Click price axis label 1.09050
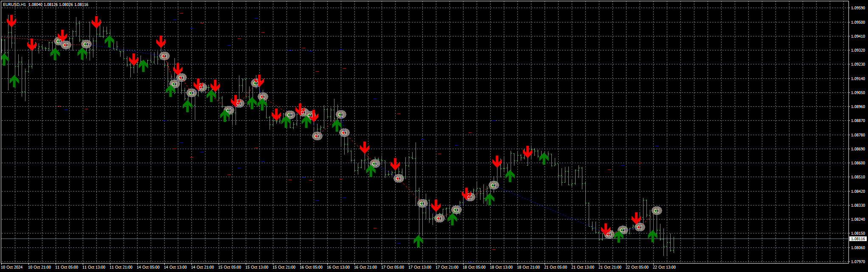Image resolution: width=868 pixels, height=272 pixels. pos(858,92)
